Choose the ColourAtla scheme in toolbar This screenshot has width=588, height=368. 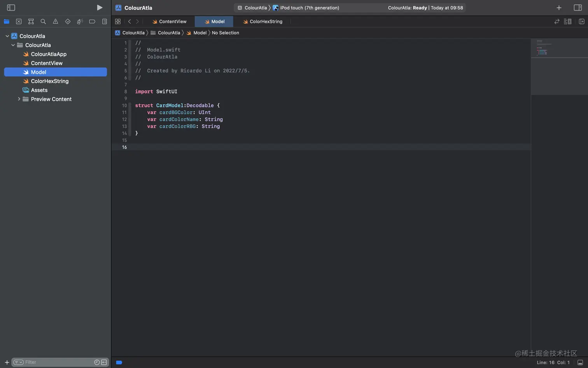click(x=252, y=8)
